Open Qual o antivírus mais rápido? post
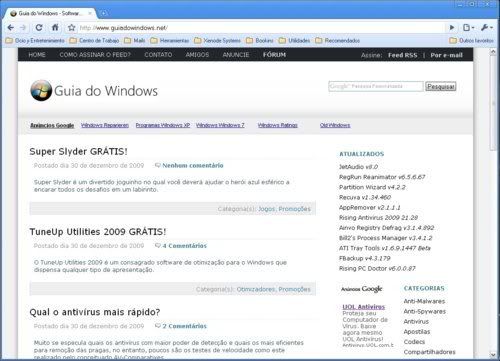Image resolution: width=500 pixels, height=361 pixels. [x=95, y=312]
